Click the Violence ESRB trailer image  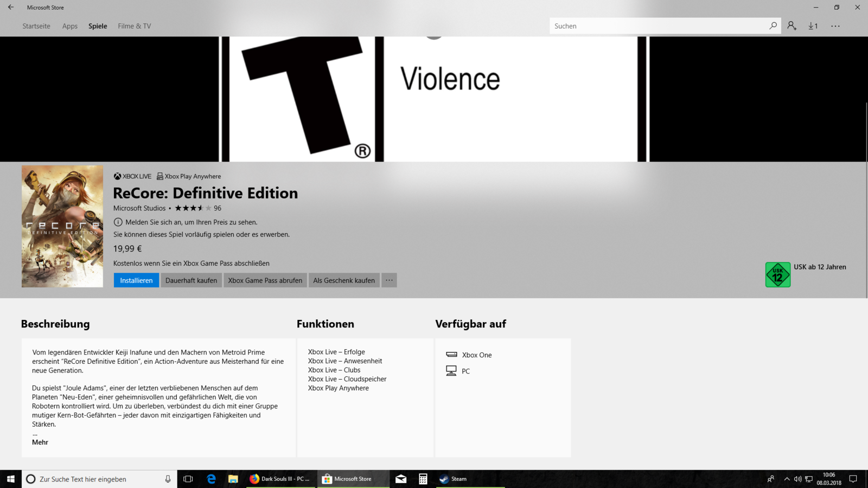pos(434,99)
